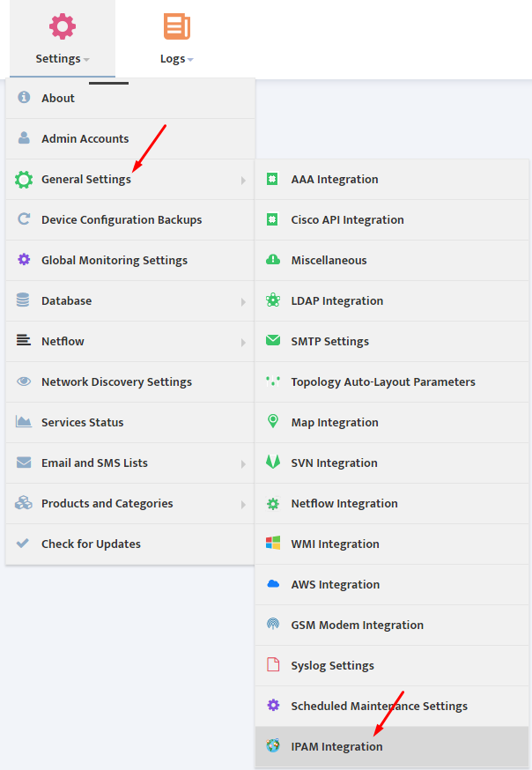Select Check for Updates

[130, 544]
